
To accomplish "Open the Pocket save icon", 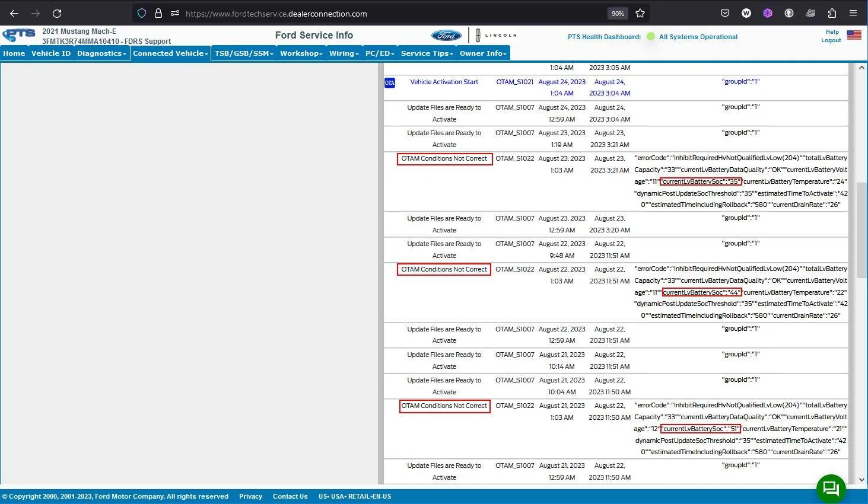I will click(x=725, y=13).
